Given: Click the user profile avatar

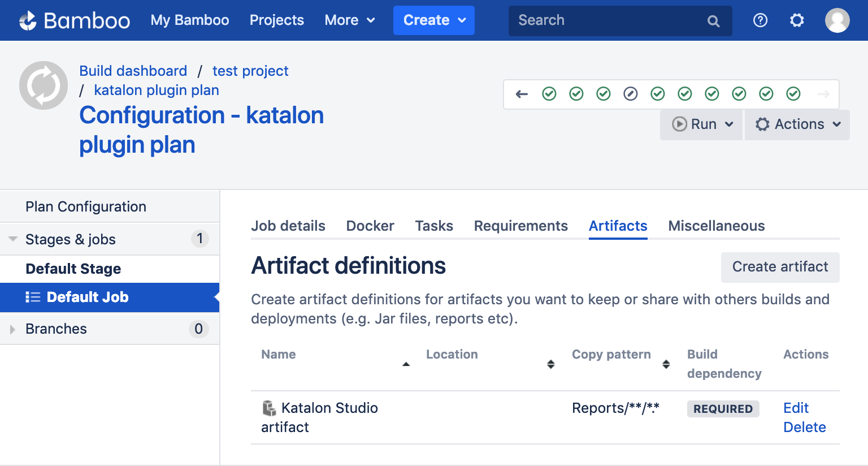Looking at the screenshot, I should coord(837,21).
